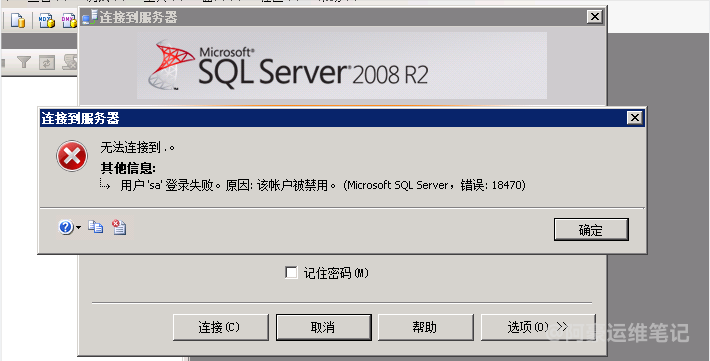This screenshot has height=361, width=710.
Task: Click the gray filter funnel icon
Action: pyautogui.click(x=24, y=62)
